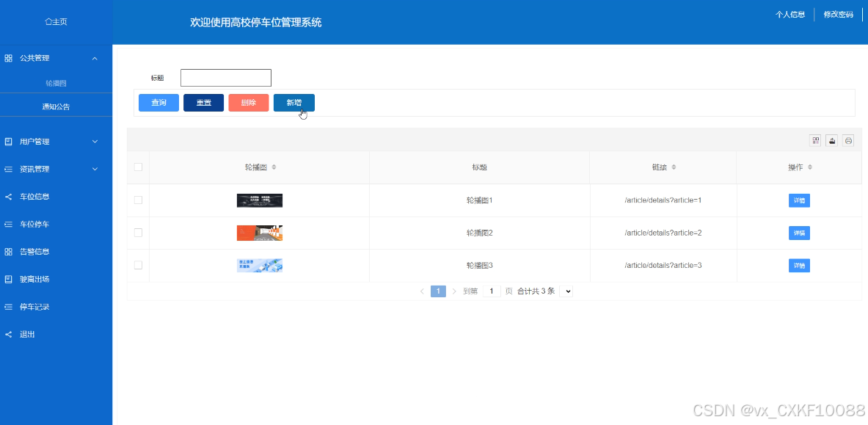Click the print icon above table

coord(848,140)
